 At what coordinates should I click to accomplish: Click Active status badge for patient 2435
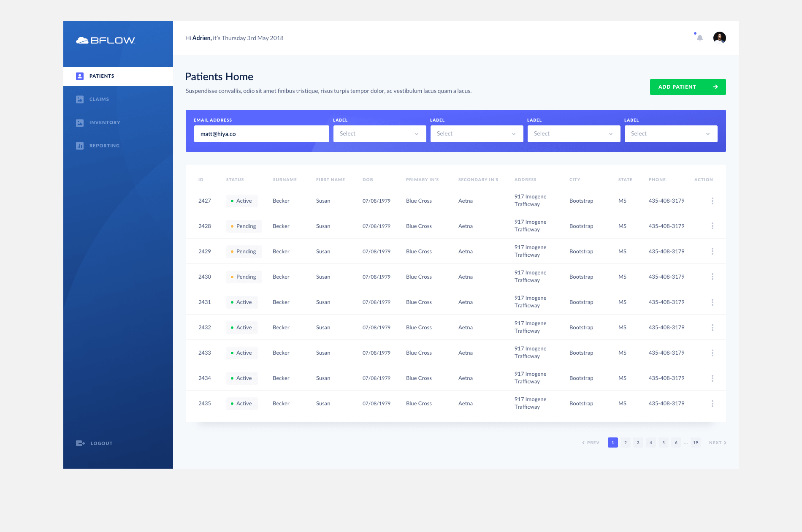coord(242,404)
